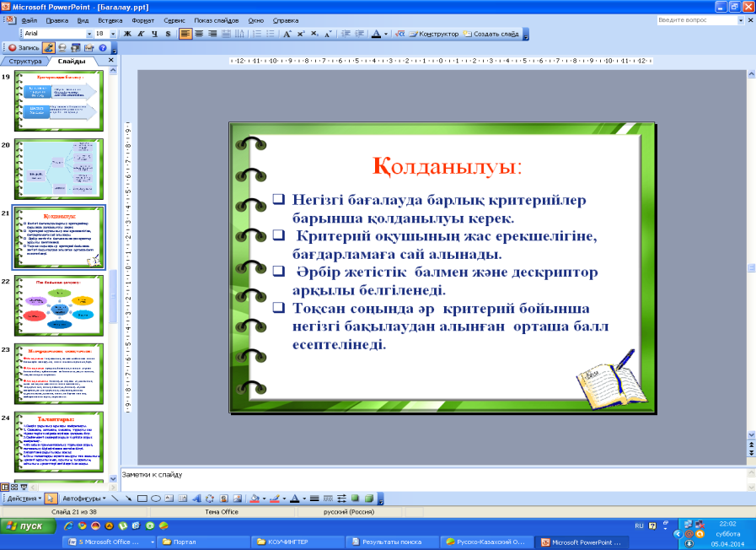Select slide 19 thumbnail
Viewport: 756px width, 550px height.
(59, 100)
